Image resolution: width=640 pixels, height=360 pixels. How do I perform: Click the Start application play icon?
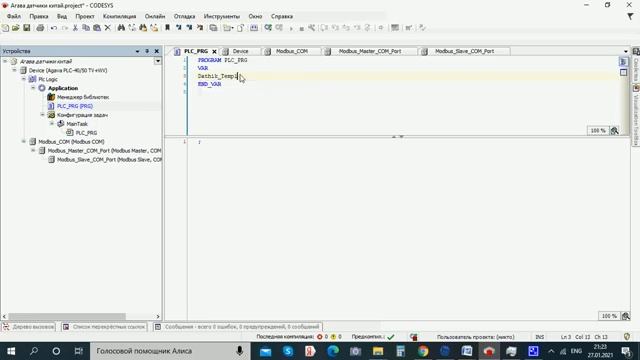click(291, 28)
